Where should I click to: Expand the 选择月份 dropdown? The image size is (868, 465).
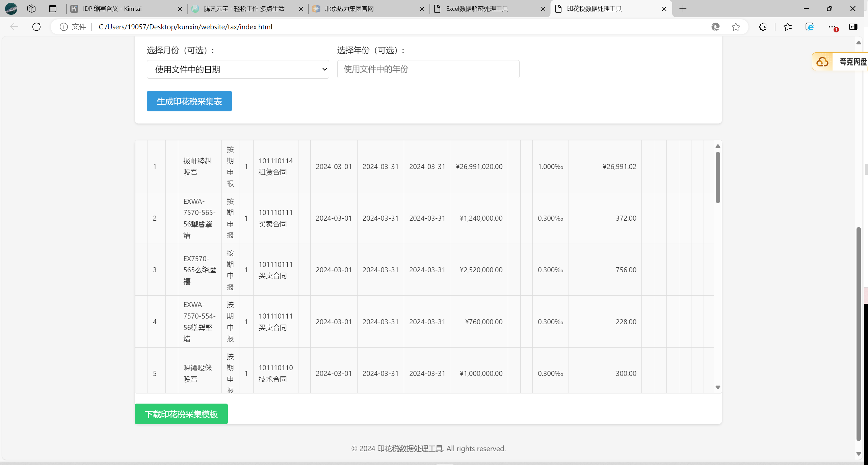[238, 70]
